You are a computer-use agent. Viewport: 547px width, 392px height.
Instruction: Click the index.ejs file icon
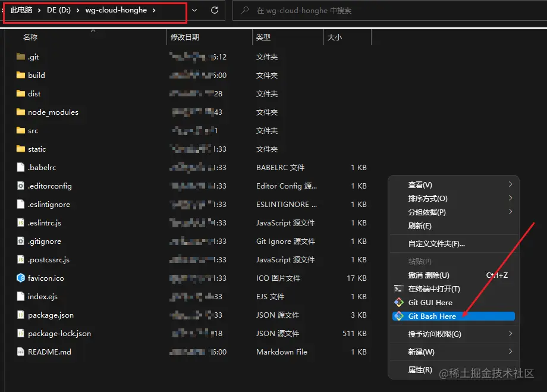point(21,296)
